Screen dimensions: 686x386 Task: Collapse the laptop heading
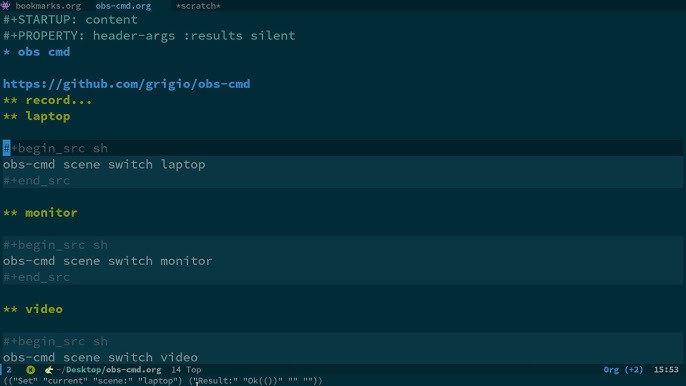(x=48, y=116)
